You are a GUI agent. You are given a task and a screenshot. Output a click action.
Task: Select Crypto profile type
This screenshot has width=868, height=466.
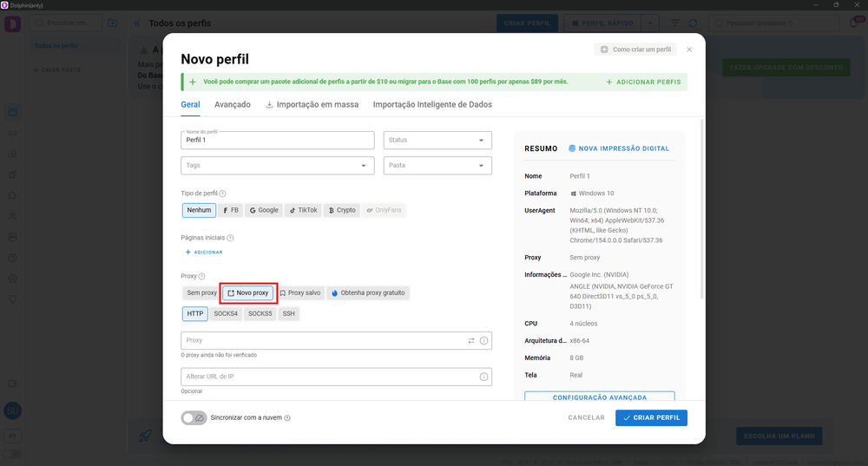pyautogui.click(x=342, y=210)
